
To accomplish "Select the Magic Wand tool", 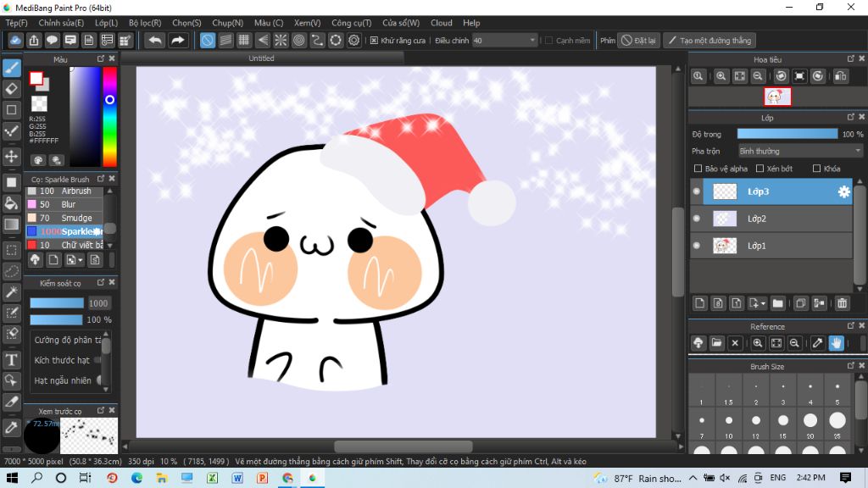I will [12, 292].
